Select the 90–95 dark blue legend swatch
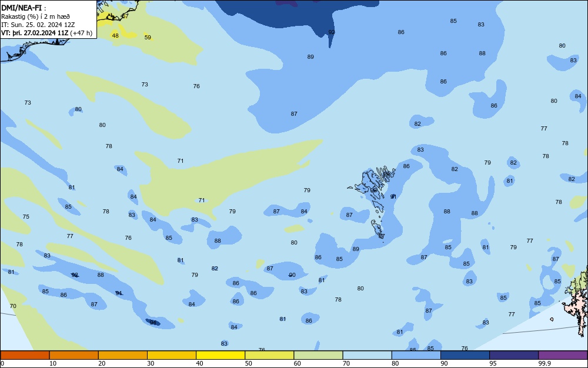This screenshot has height=368, width=588. click(x=465, y=355)
